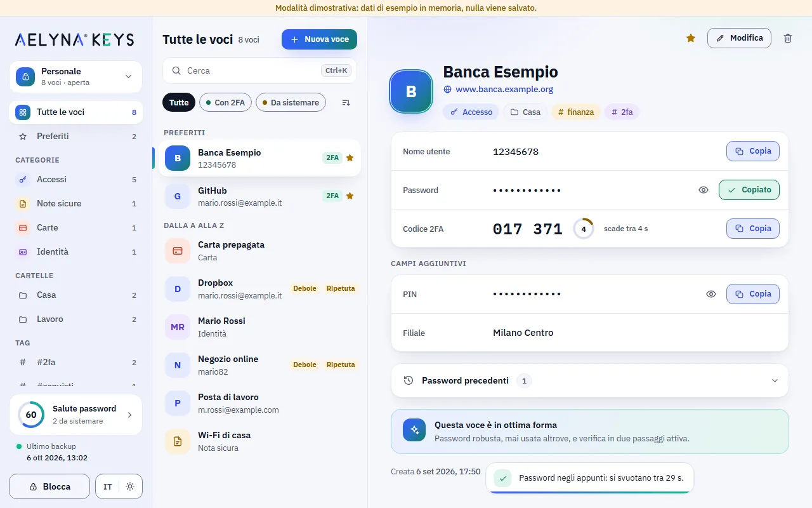Image resolution: width=812 pixels, height=508 pixels.
Task: Reveal the Password field with eye icon
Action: click(704, 190)
